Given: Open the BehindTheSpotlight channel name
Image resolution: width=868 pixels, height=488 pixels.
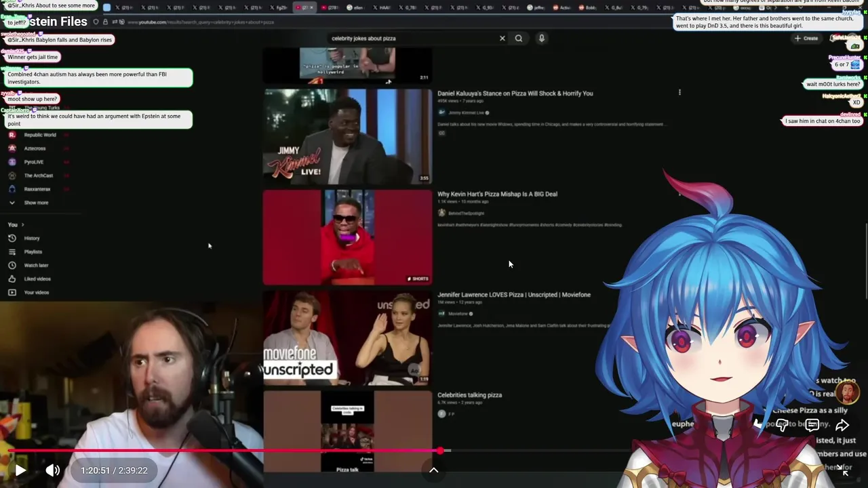Looking at the screenshot, I should pos(467,213).
